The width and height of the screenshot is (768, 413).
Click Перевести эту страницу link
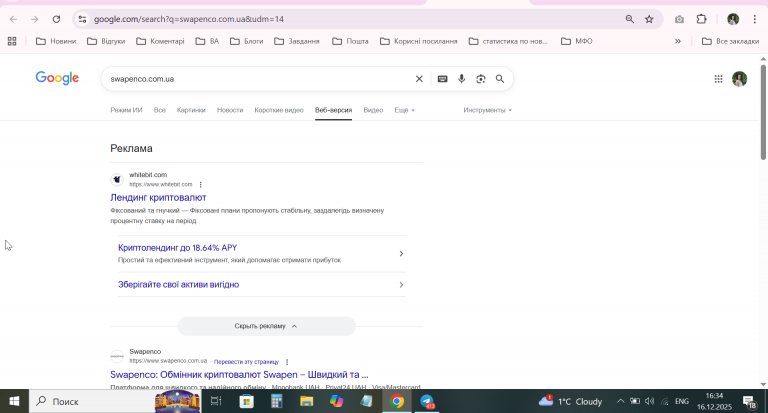[x=246, y=362]
